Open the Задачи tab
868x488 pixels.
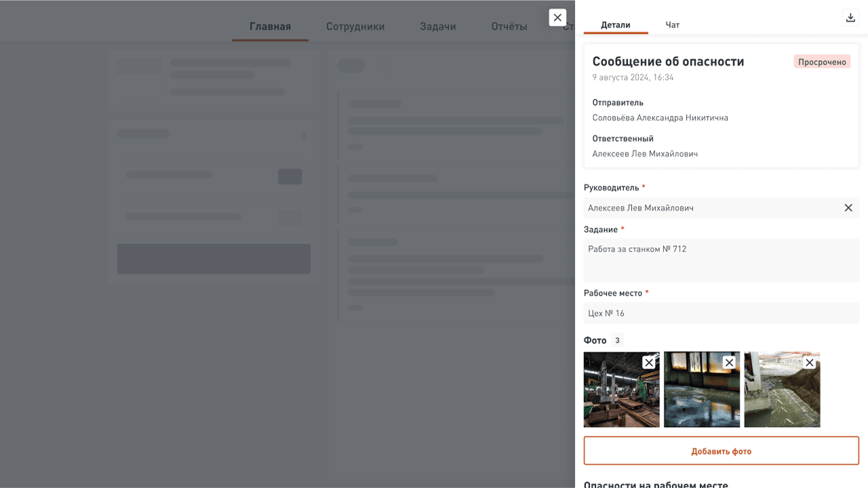pyautogui.click(x=438, y=26)
